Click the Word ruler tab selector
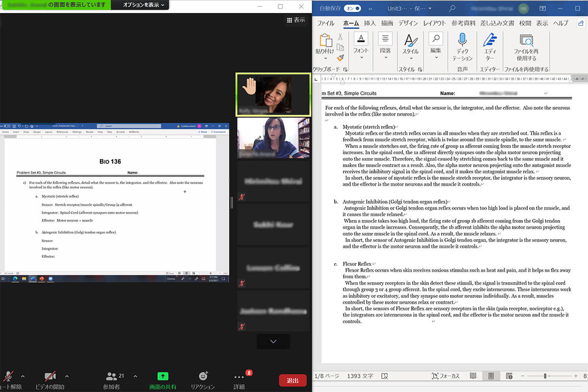Image resolution: width=588 pixels, height=392 pixels. coord(316,78)
